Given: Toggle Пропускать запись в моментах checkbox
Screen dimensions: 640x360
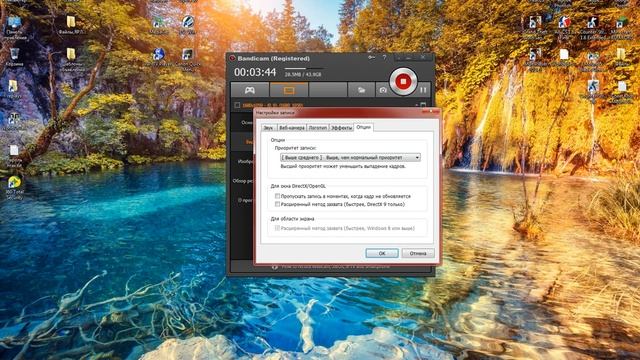Looking at the screenshot, I should [x=278, y=196].
